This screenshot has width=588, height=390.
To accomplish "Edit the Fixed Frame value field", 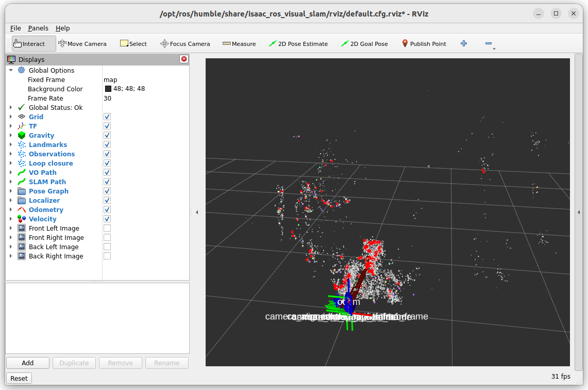I will click(x=144, y=80).
